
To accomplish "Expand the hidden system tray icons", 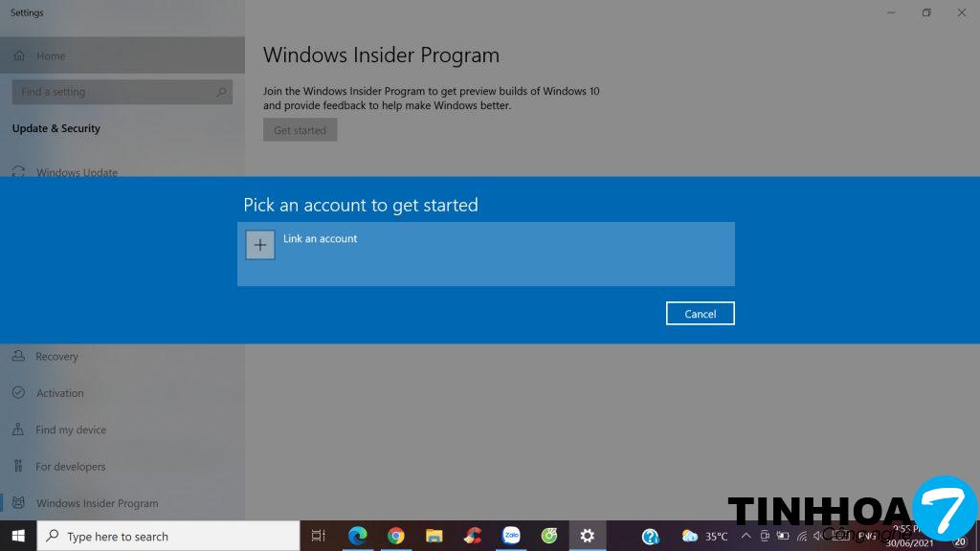I will (745, 536).
